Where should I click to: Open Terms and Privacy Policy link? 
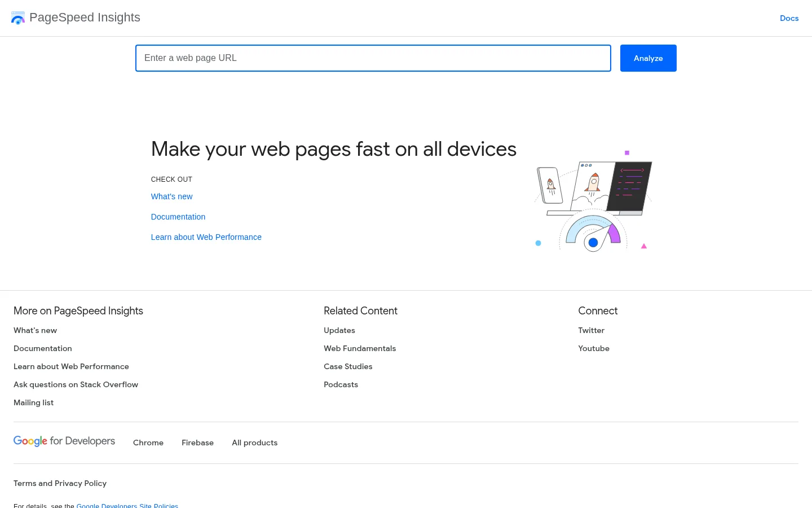pyautogui.click(x=60, y=483)
